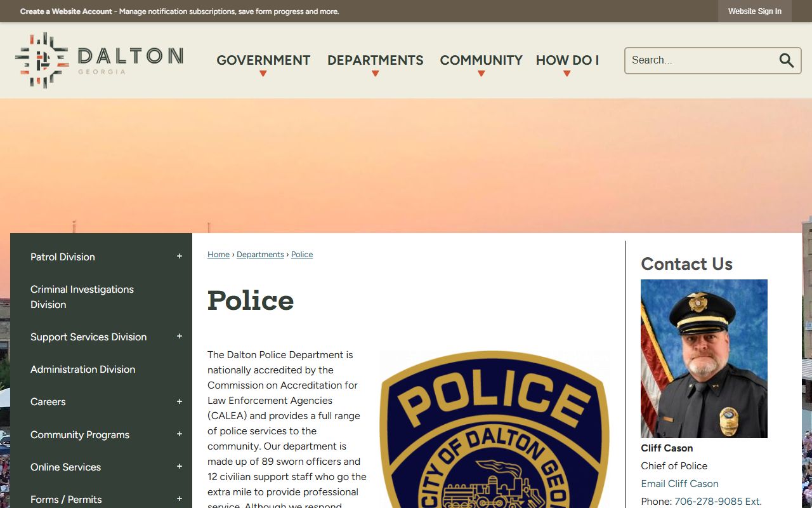Click the Contact Us heading
The height and width of the screenshot is (508, 812).
coord(686,264)
